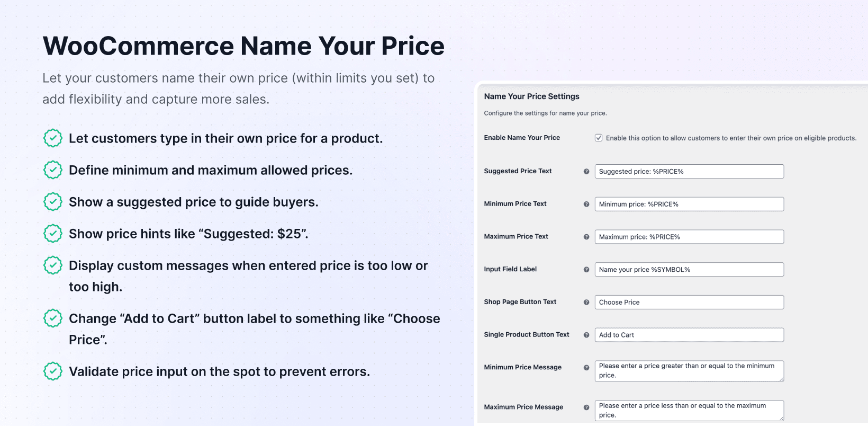Image resolution: width=868 pixels, height=426 pixels.
Task: Click help icon beside Input Field Label
Action: tap(586, 270)
